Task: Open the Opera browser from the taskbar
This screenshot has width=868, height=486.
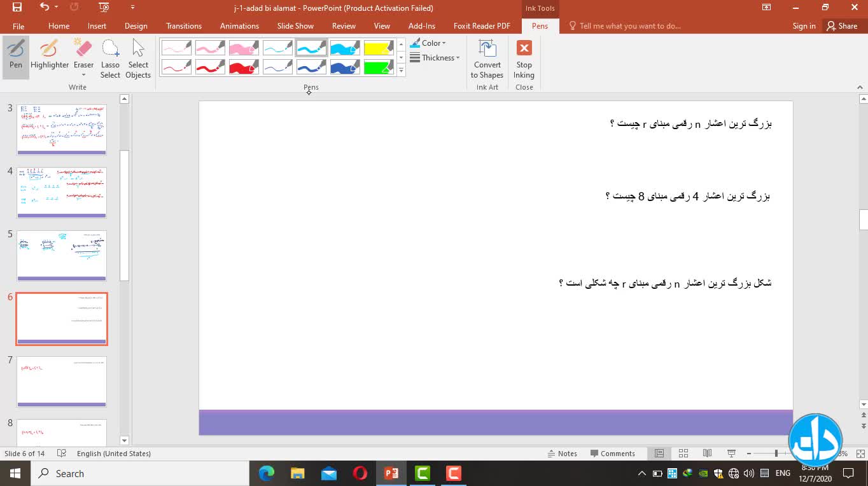Action: pyautogui.click(x=360, y=473)
